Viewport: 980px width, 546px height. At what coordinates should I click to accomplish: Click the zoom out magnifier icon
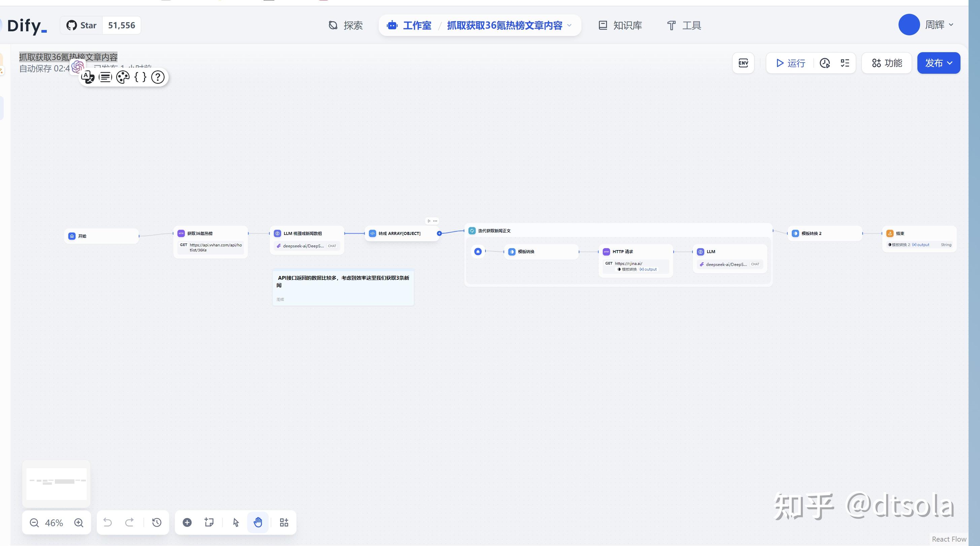pyautogui.click(x=34, y=523)
